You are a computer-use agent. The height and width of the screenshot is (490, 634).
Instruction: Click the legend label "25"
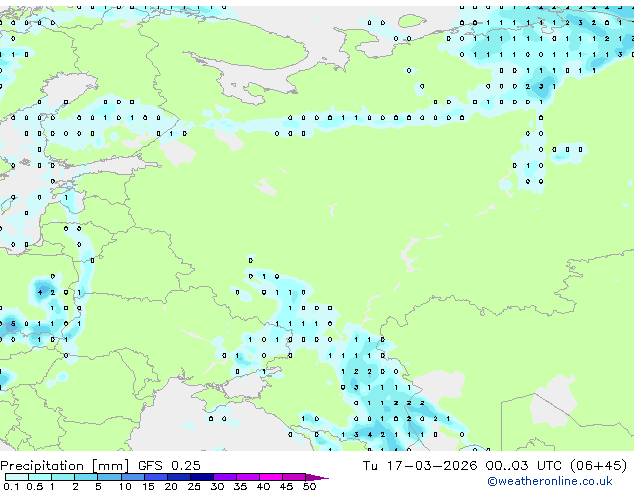(x=194, y=486)
